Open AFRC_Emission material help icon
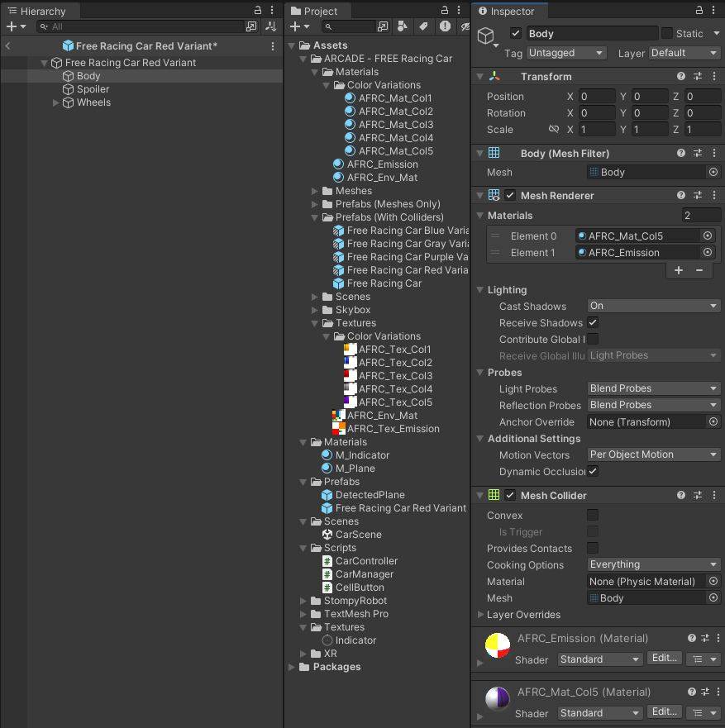 tap(692, 639)
